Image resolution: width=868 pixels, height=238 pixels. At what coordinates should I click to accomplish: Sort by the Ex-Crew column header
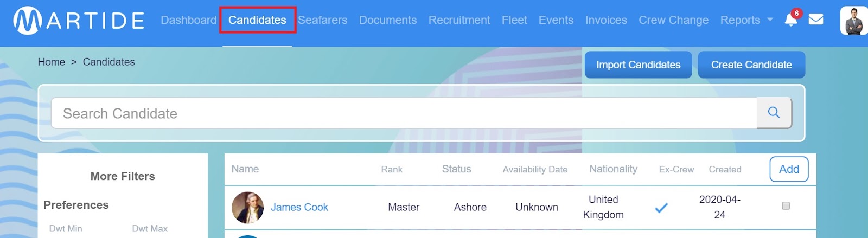click(x=676, y=170)
